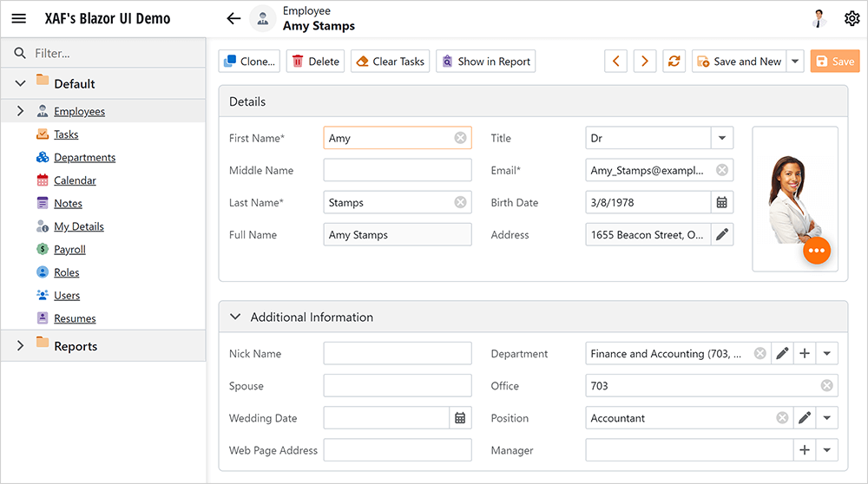This screenshot has width=868, height=484.
Task: Go to the next record arrow
Action: 644,62
